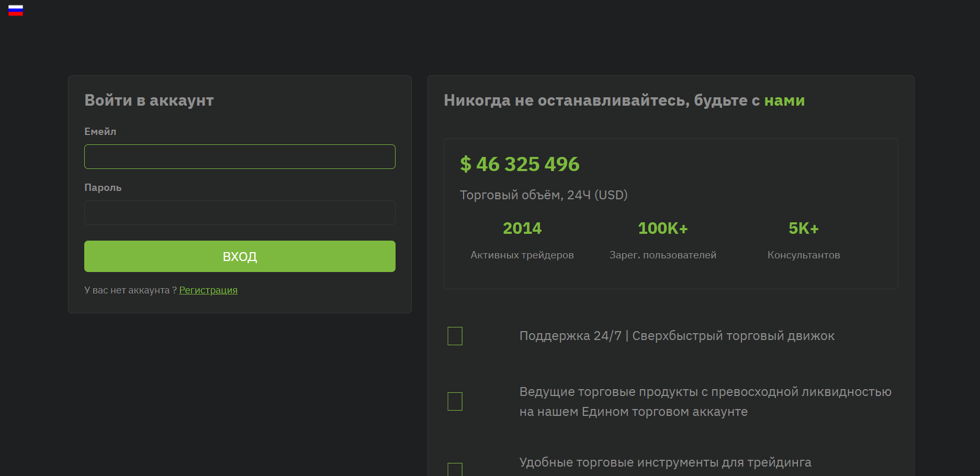Focus the Пароль password field

[x=240, y=212]
